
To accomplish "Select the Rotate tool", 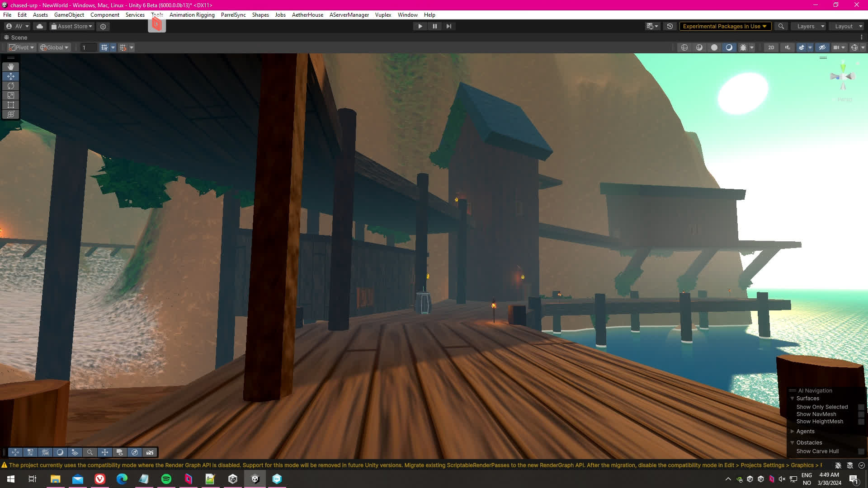I will (11, 86).
